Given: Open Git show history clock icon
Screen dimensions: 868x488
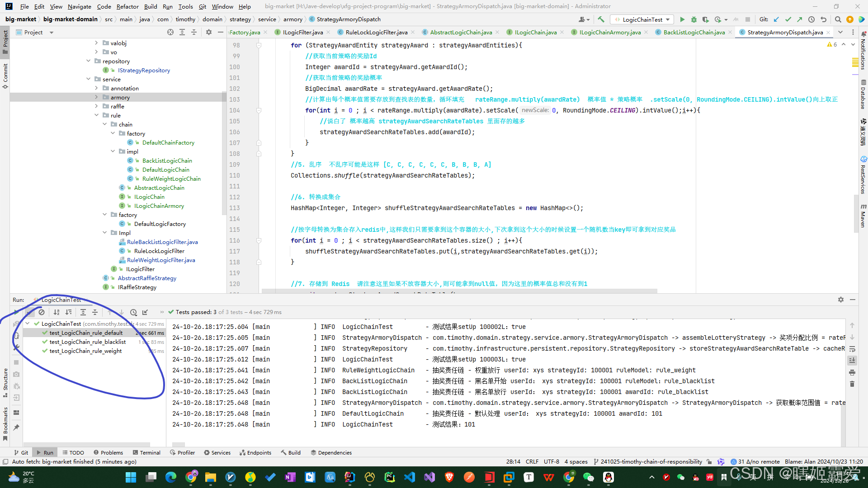Looking at the screenshot, I should [x=811, y=19].
